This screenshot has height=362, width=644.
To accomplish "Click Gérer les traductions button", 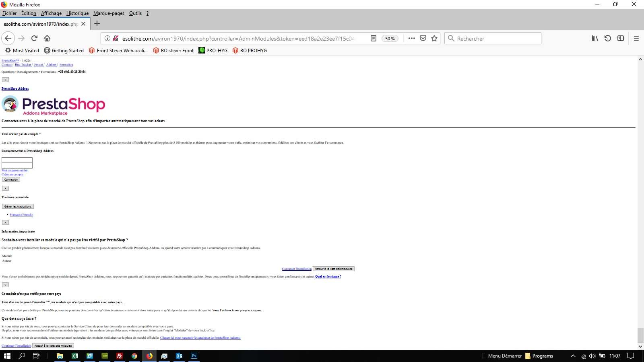I will tap(18, 206).
